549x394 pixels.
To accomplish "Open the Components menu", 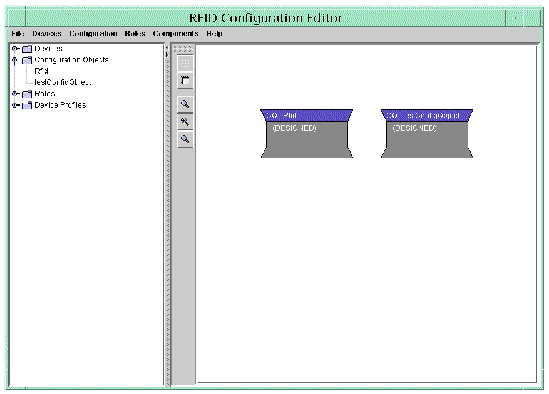I will [x=175, y=34].
